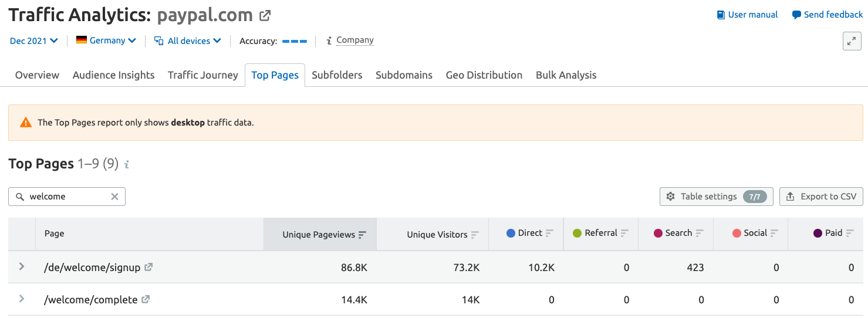The height and width of the screenshot is (318, 868).
Task: Sort by Unique Pageviews sort icon
Action: coord(362,235)
